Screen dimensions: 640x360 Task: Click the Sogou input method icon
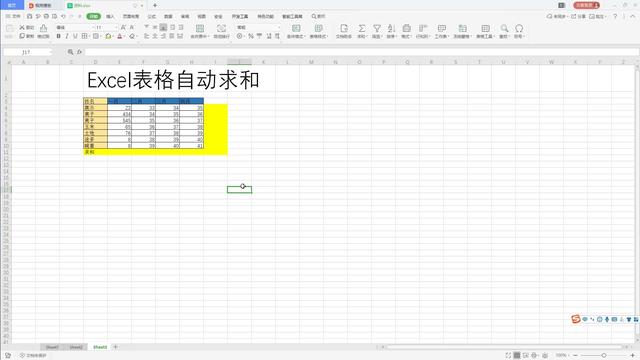coord(576,319)
